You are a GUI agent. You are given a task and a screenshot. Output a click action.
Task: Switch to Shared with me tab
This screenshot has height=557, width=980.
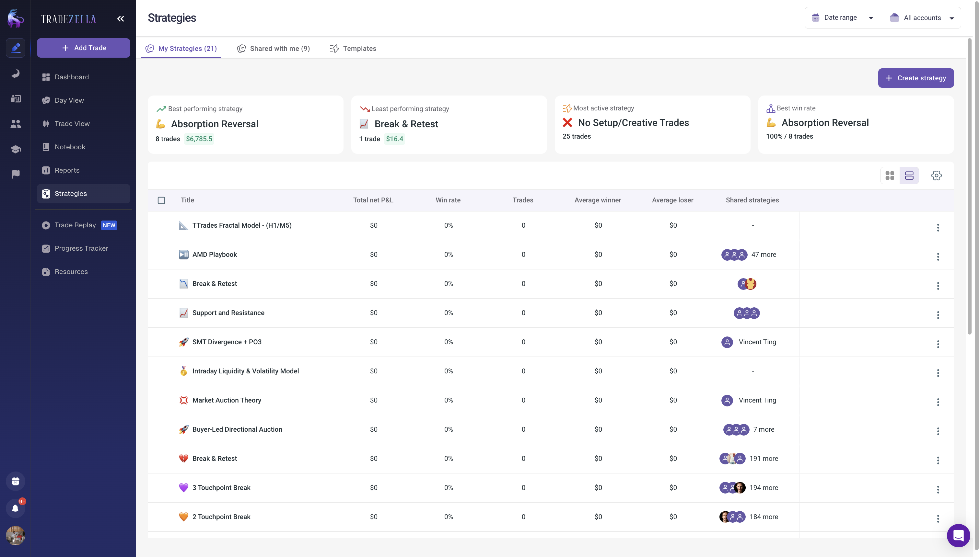273,49
